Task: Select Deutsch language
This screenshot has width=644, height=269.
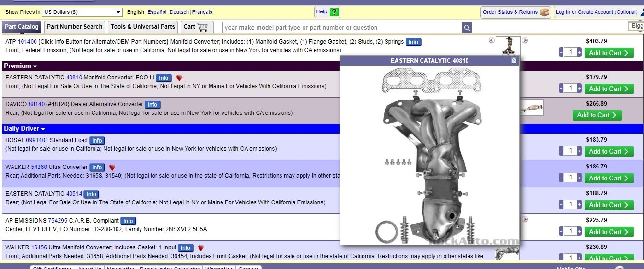Action: point(179,12)
